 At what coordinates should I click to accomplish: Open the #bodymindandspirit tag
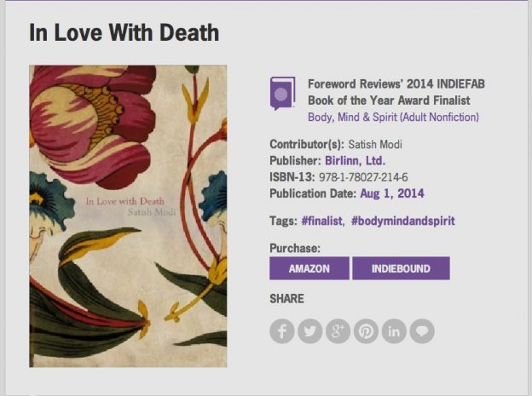pos(402,221)
